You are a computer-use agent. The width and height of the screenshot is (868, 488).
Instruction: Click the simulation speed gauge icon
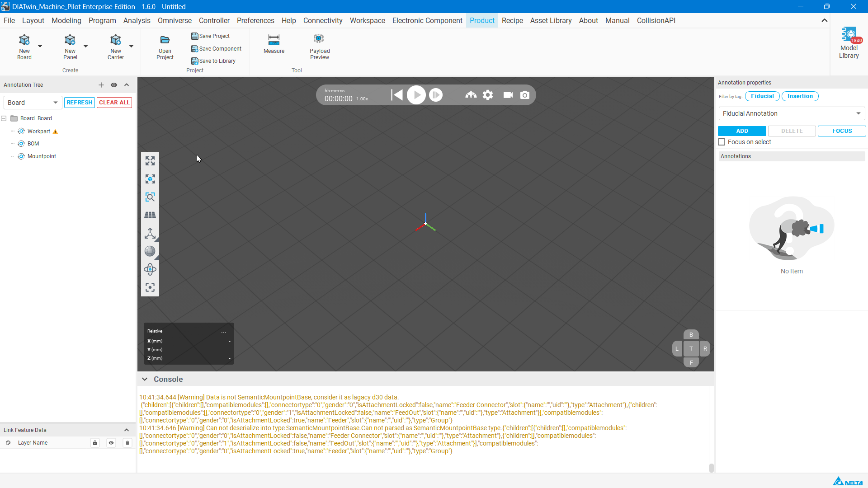[471, 95]
